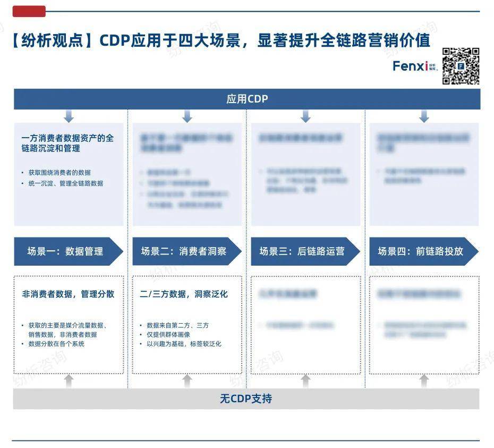
Task: Open 场景四：前链路投放 arrow banner
Action: (x=424, y=251)
